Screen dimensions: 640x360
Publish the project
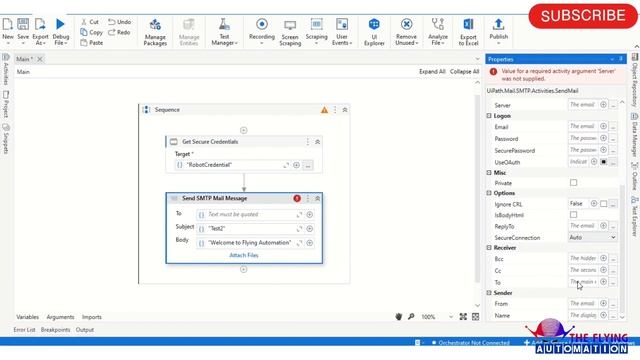click(498, 31)
